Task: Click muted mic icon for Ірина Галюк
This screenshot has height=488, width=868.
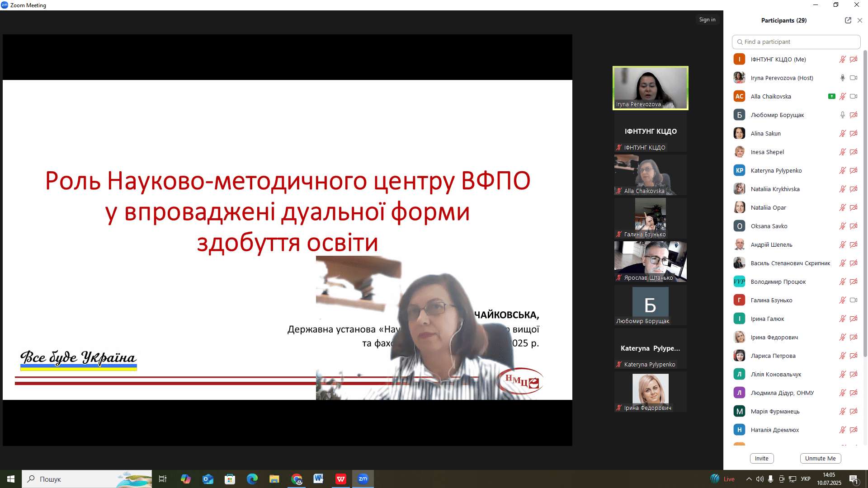Action: (x=842, y=319)
